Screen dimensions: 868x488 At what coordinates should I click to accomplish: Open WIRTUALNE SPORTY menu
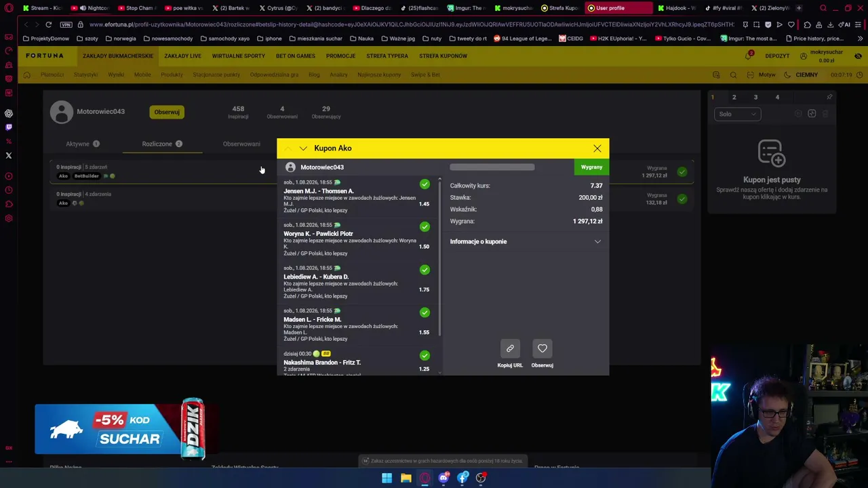pos(239,56)
